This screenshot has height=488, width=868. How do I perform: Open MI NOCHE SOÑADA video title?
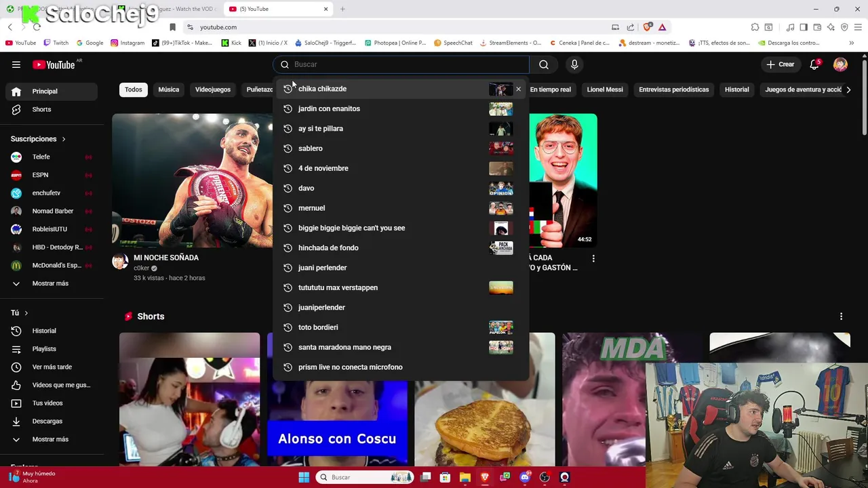(x=166, y=258)
